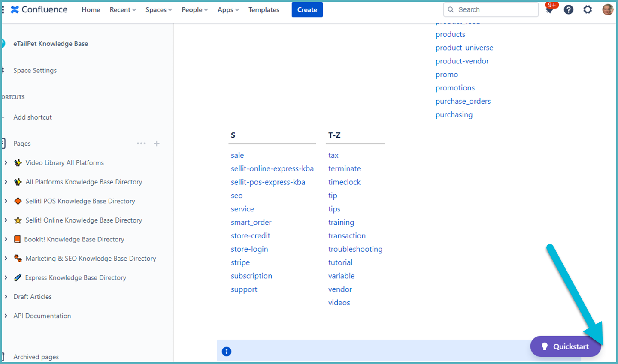Open the notifications bell icon
The image size is (618, 364).
[x=549, y=9]
